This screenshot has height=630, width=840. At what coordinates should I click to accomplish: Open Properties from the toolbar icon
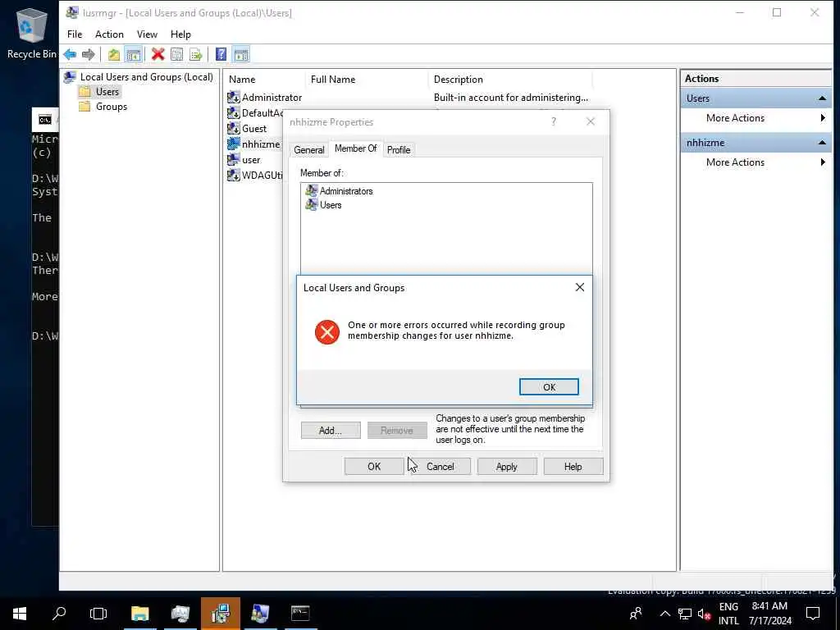pyautogui.click(x=176, y=54)
